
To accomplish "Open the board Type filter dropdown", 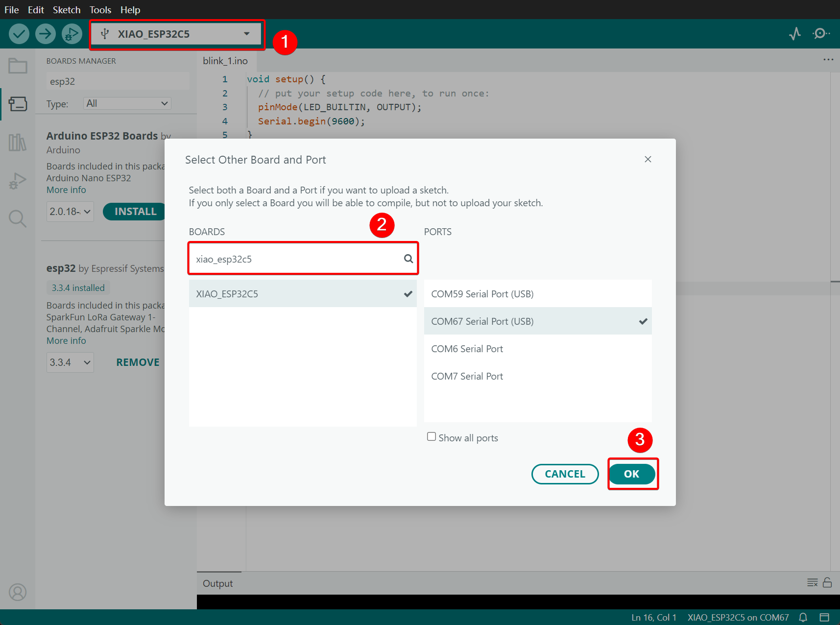I will 127,103.
